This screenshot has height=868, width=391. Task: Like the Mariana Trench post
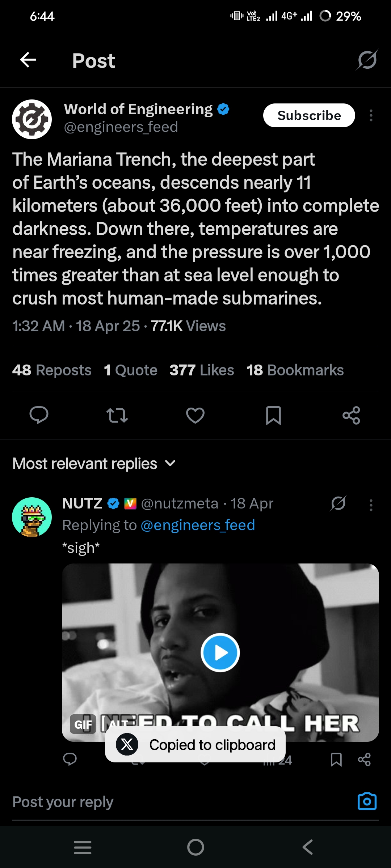[x=195, y=415]
